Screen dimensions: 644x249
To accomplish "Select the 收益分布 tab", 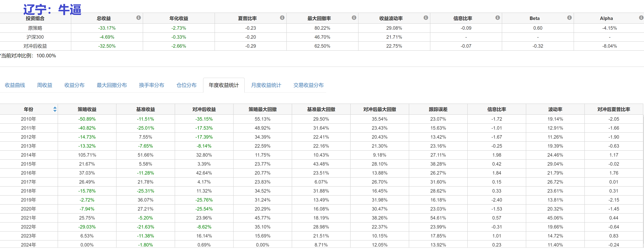I will click(74, 85).
